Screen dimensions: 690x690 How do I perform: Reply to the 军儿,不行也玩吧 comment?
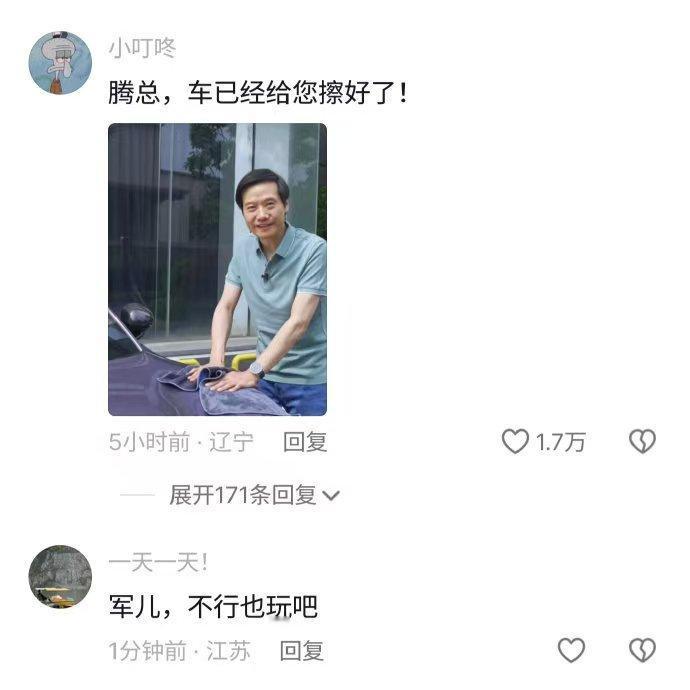(302, 651)
